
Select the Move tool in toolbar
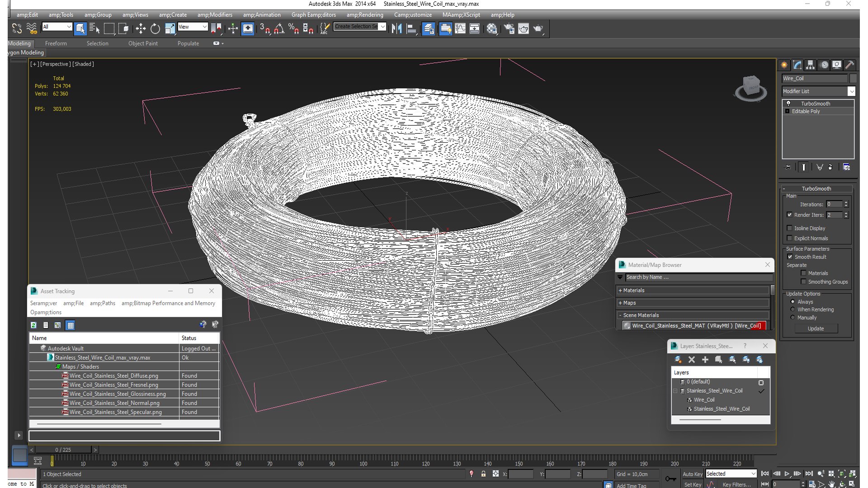pyautogui.click(x=141, y=28)
